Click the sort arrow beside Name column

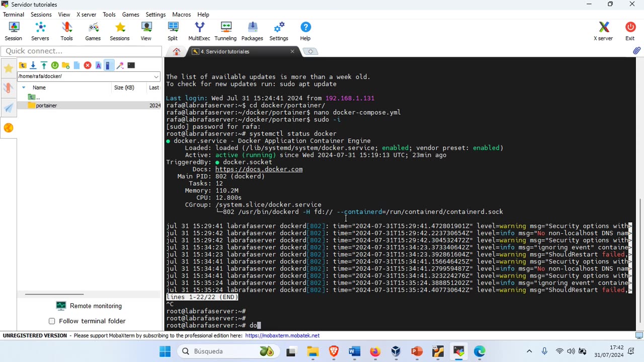[23, 87]
